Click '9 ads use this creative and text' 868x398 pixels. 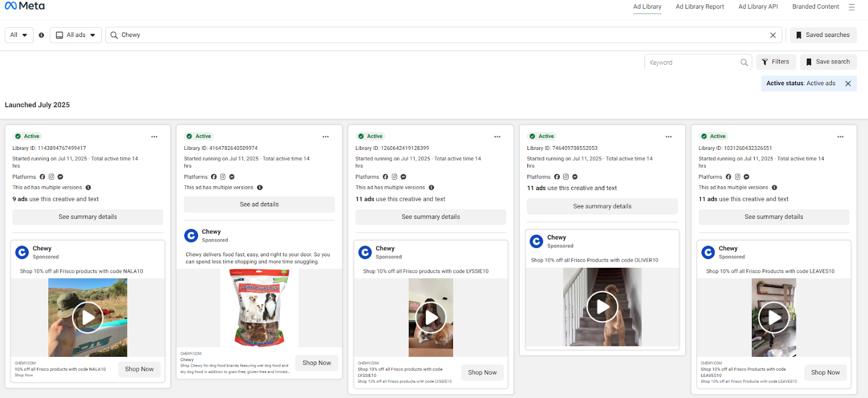coord(56,199)
